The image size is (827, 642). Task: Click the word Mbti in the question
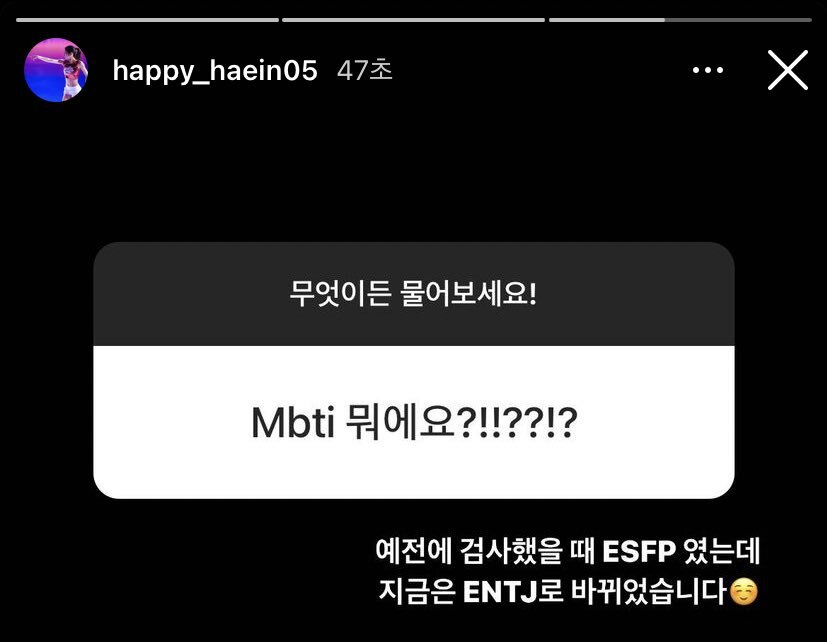tap(293, 423)
